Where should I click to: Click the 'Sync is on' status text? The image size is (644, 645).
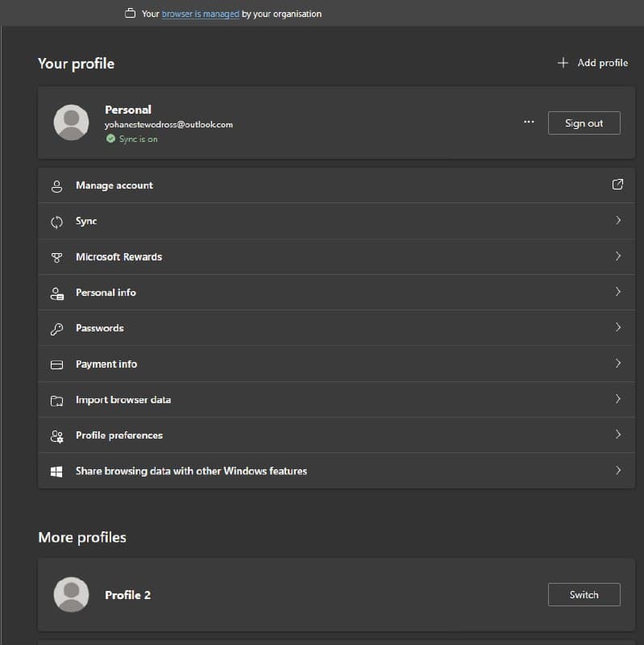[x=138, y=139]
